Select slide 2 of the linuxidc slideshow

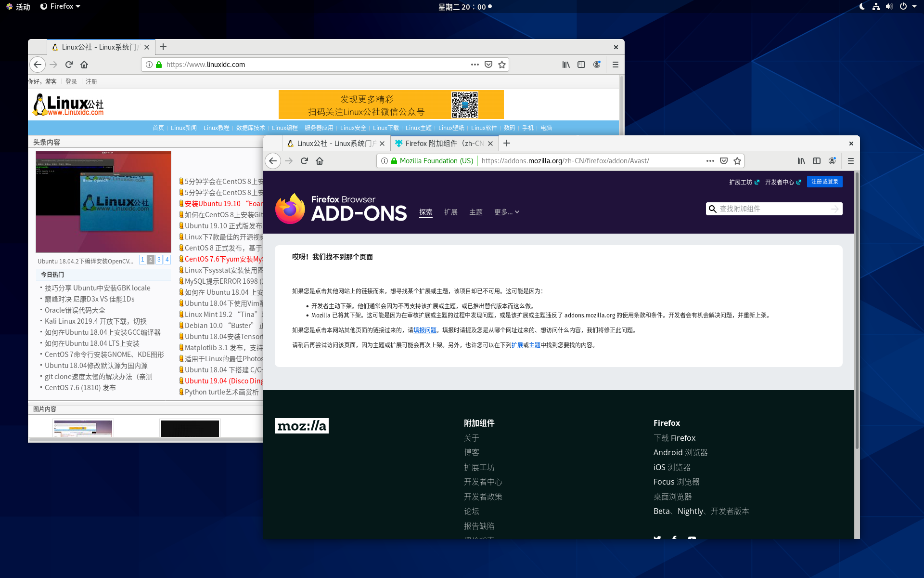pyautogui.click(x=151, y=260)
